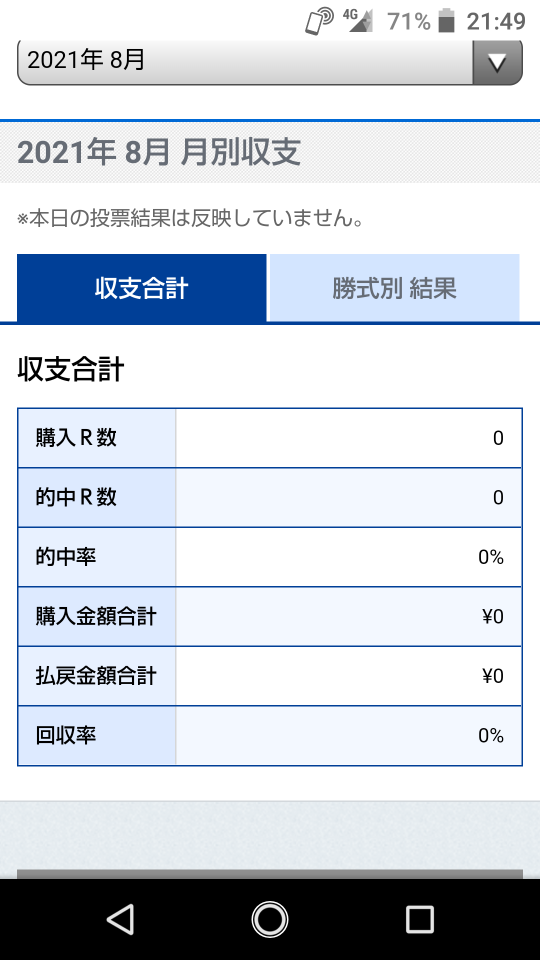Tap the battery icon in status bar
This screenshot has width=540, height=960.
[448, 21]
